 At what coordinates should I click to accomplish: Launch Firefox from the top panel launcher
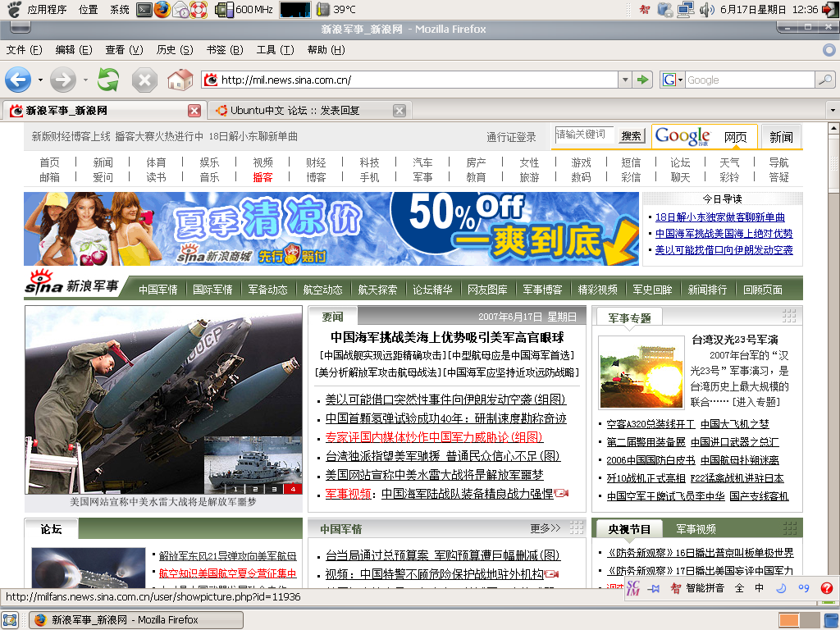pos(162,9)
